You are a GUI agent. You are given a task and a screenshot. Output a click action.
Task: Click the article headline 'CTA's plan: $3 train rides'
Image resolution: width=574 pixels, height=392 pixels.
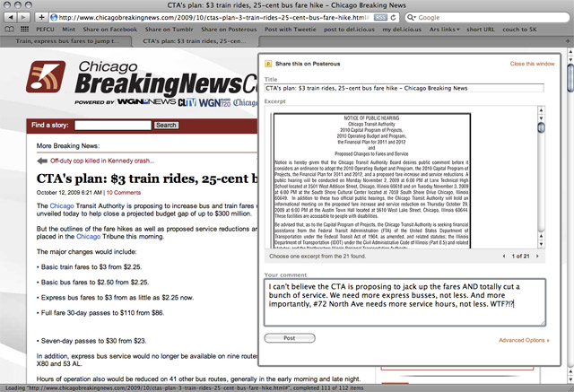(147, 179)
